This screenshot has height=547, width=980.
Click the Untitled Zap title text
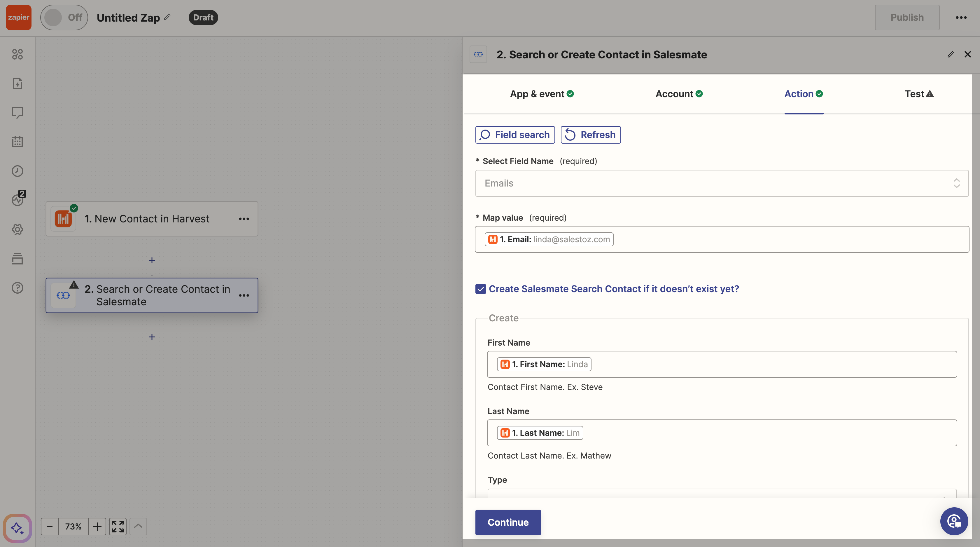[128, 18]
